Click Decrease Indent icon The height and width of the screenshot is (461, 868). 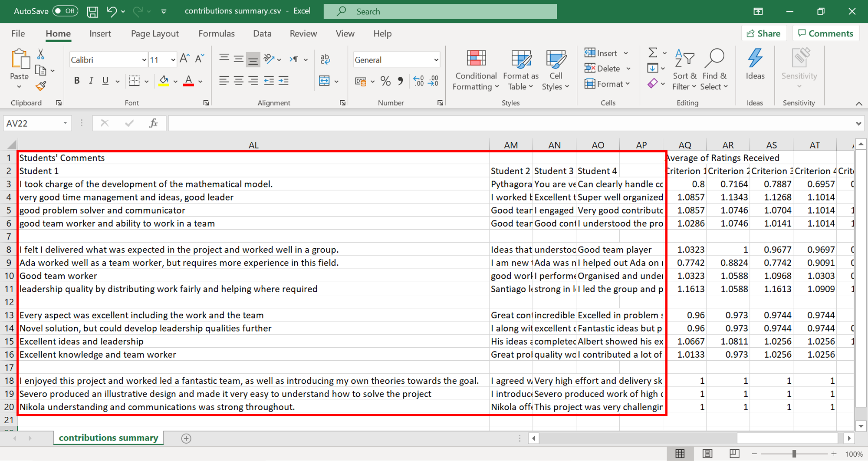[x=269, y=81]
